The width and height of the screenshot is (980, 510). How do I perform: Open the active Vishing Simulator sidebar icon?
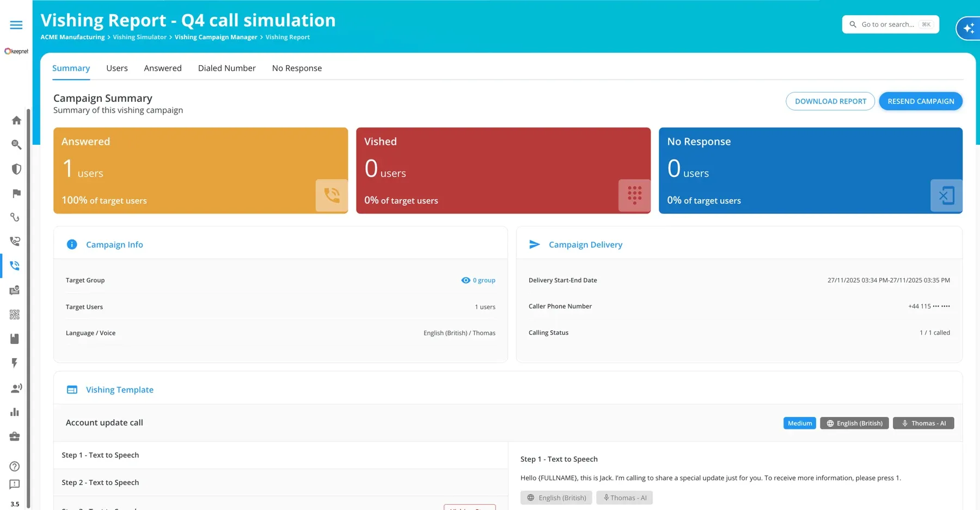pyautogui.click(x=15, y=266)
